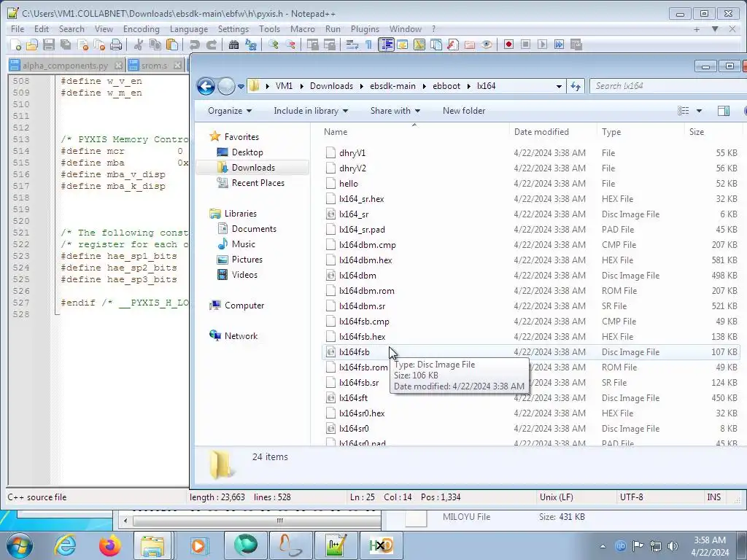Viewport: 747px width, 560px height.
Task: Zoom out using the toolbar magnifier
Action: (x=290, y=44)
